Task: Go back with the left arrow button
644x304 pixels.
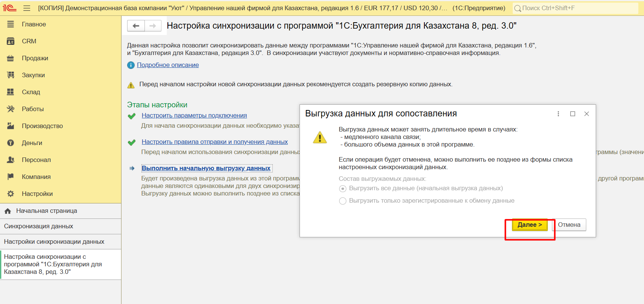Action: (136, 26)
